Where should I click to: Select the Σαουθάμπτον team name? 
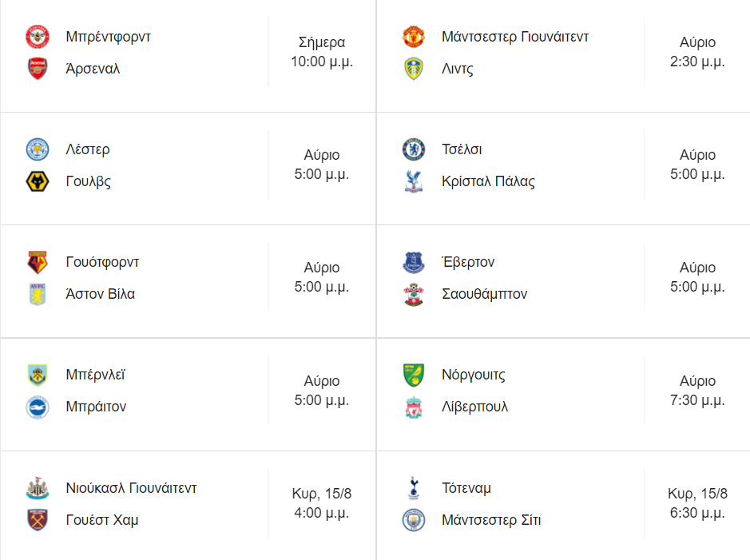click(x=484, y=294)
